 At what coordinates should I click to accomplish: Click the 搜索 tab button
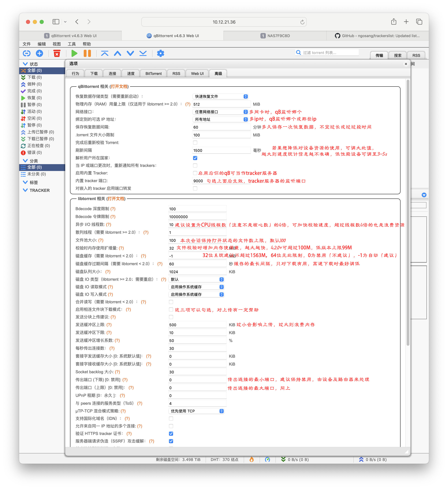[x=398, y=55]
